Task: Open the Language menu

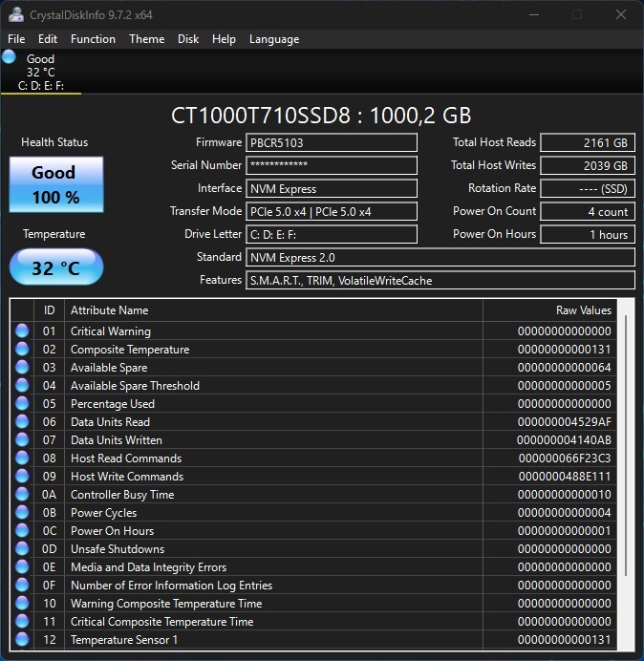Action: [x=274, y=39]
